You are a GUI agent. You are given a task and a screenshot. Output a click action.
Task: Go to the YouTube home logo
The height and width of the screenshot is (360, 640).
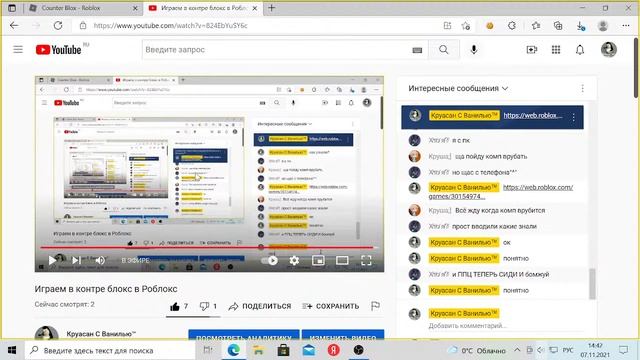point(59,50)
